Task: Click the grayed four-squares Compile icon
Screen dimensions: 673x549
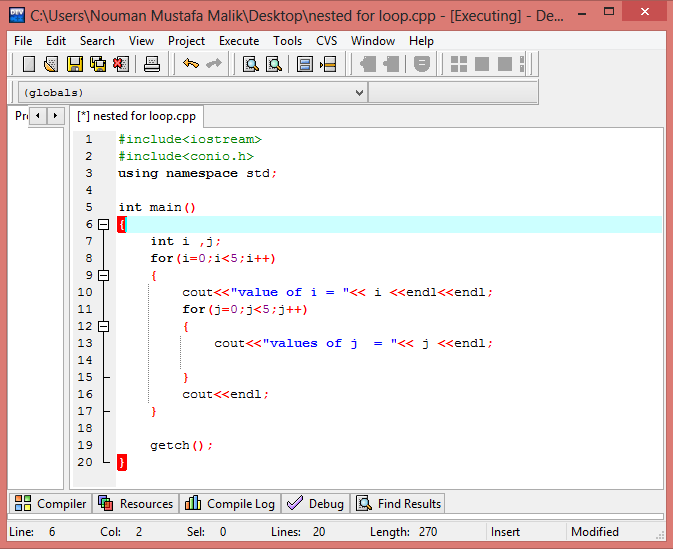Action: 459,64
